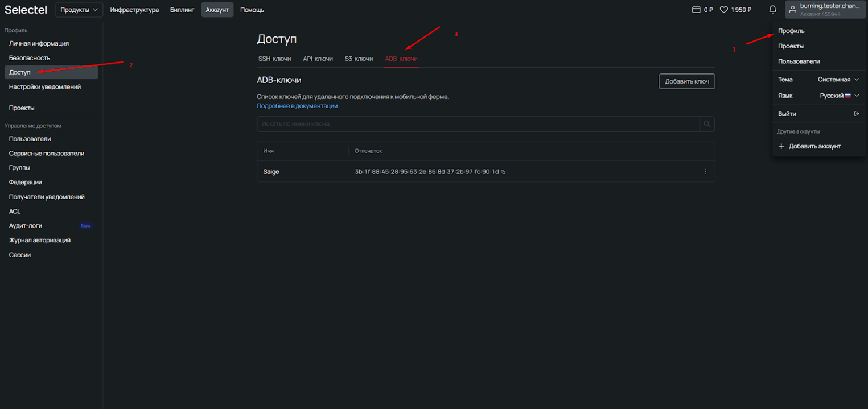Copy the Saige key fingerprint

coord(503,172)
